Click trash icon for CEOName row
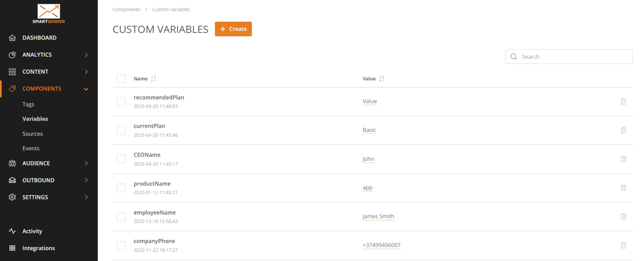 623,159
